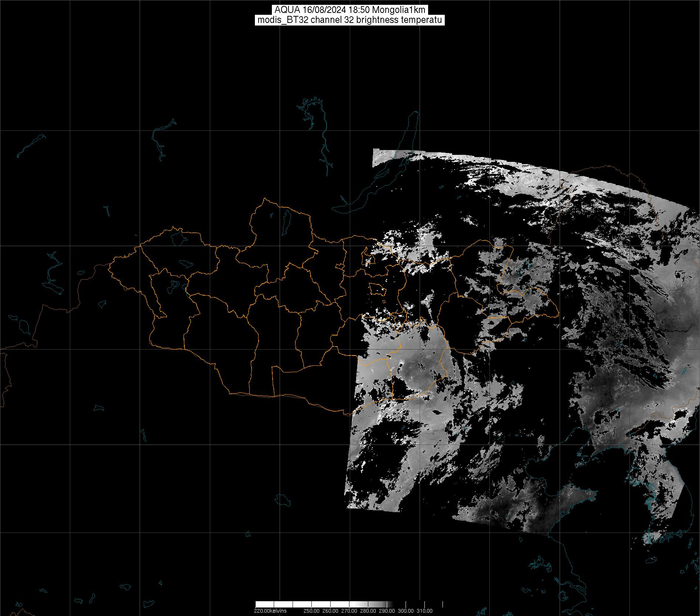Click the 290.00 label on the color scale
The width and height of the screenshot is (700, 616).
(x=387, y=611)
